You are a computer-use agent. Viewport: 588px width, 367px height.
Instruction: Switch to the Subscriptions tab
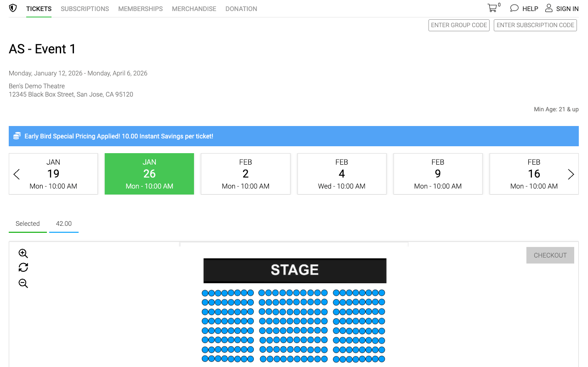85,9
